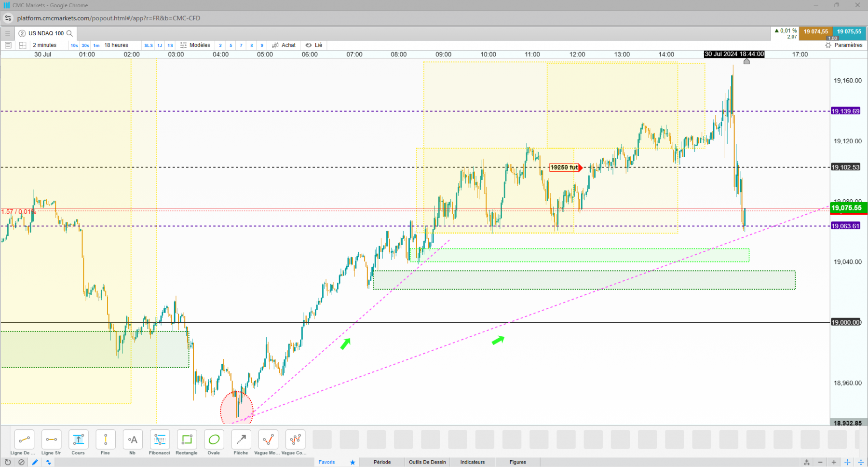Select the Vague Mo... wave tool
This screenshot has height=467, width=868.
[x=268, y=440]
